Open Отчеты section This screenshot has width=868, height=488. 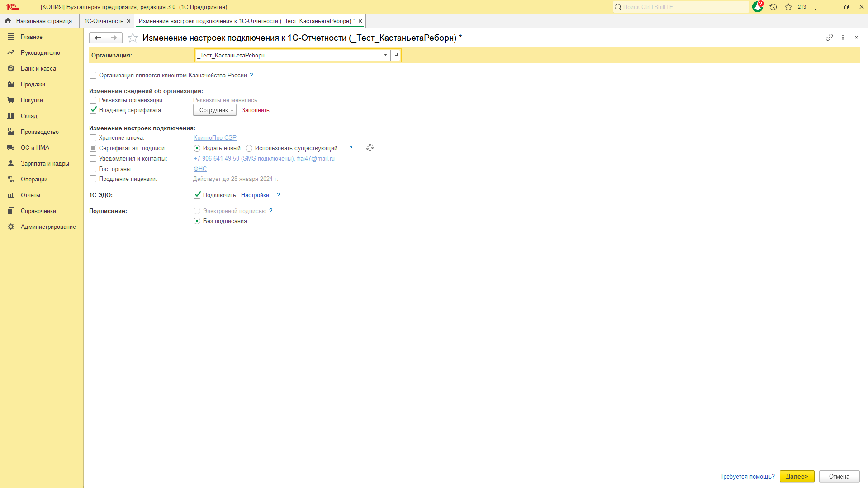30,195
